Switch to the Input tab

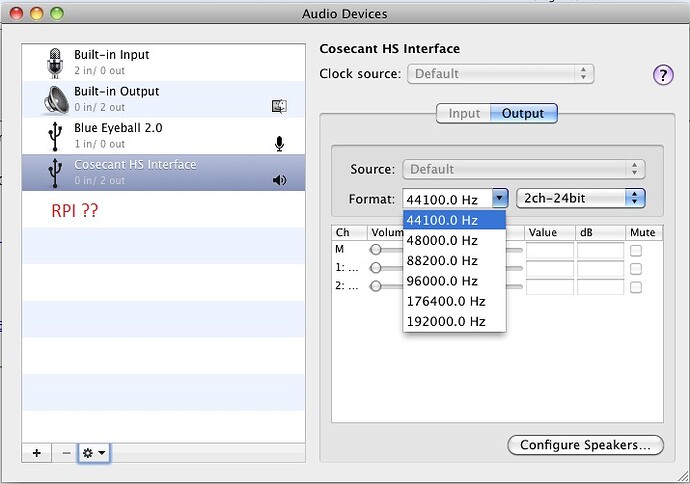click(464, 113)
